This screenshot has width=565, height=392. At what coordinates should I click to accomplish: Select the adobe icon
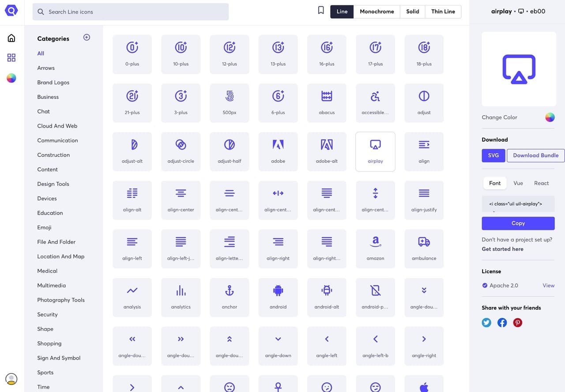278,151
